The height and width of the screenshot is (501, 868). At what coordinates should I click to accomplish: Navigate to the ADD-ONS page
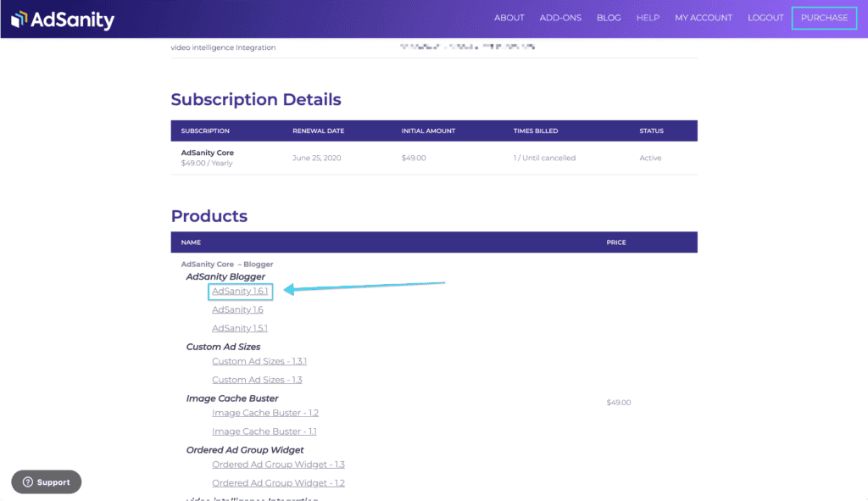point(559,17)
